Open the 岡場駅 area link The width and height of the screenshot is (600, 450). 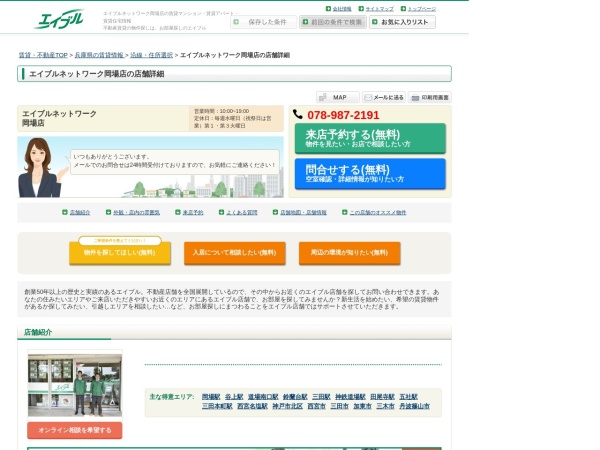(x=211, y=397)
